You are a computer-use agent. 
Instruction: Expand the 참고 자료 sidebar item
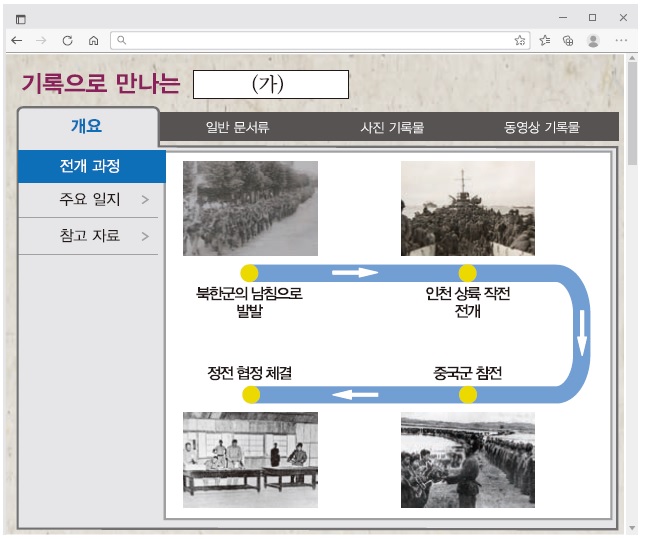click(91, 236)
